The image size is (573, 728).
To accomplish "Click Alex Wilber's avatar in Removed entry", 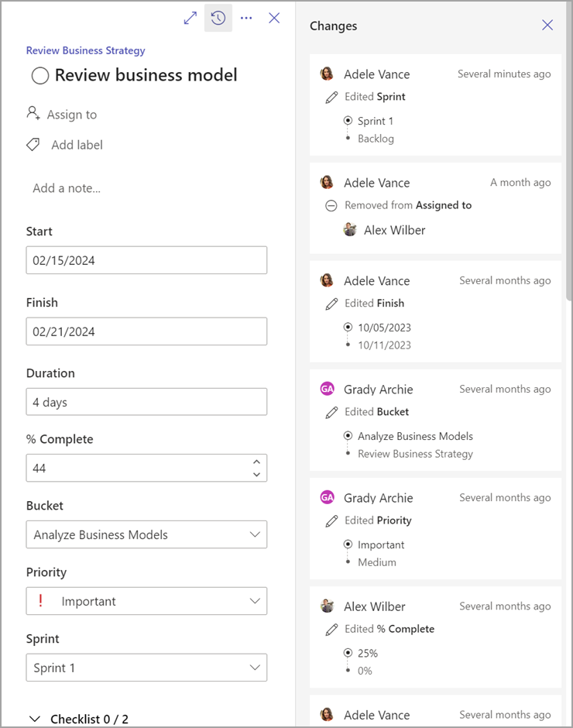I will click(x=350, y=230).
